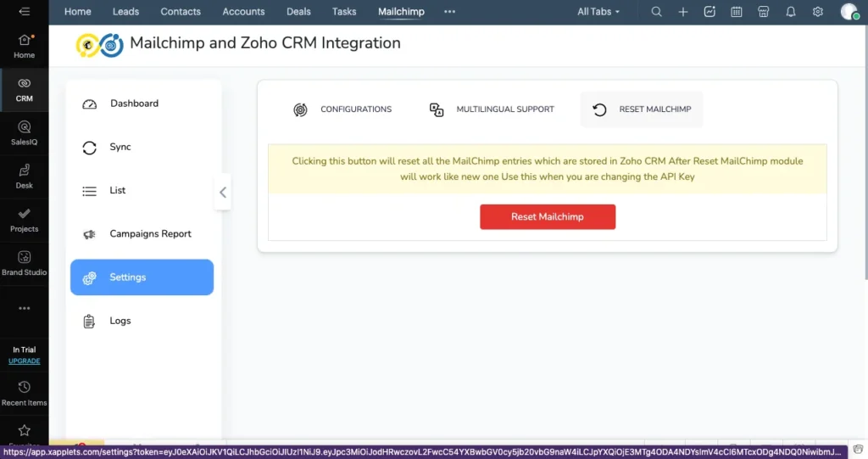Select Settings in the integration menu
The image size is (868, 459).
(x=142, y=277)
